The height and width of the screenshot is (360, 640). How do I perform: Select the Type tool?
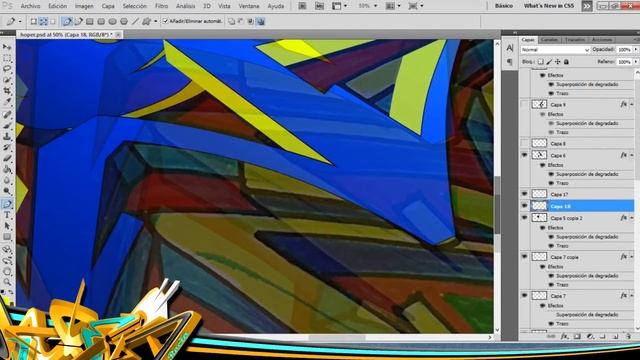(7, 215)
